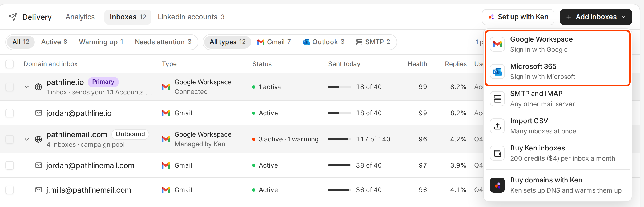Click the Outlook icon in Microsoft 365 option
This screenshot has height=207, width=644.
497,71
